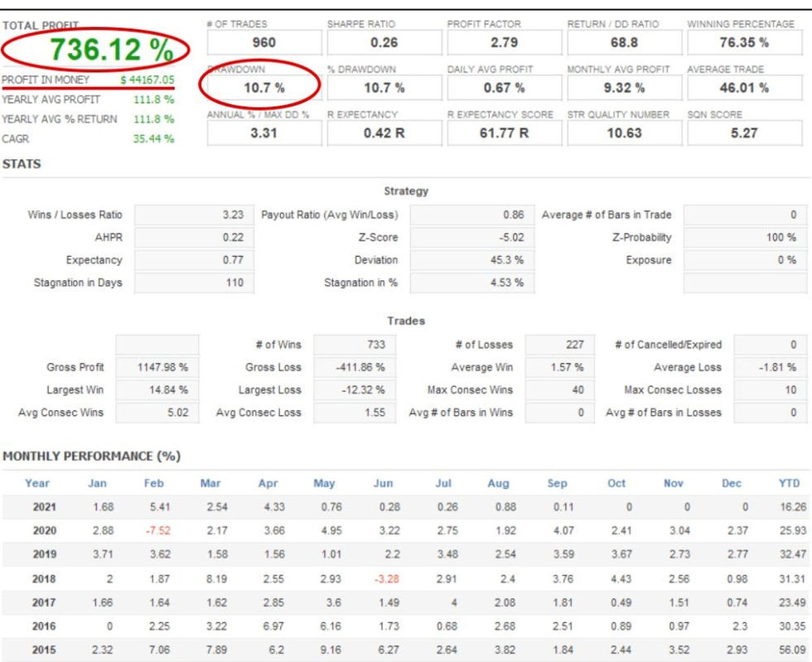Select the Annual % / Max DD % value 3.31

point(264,133)
